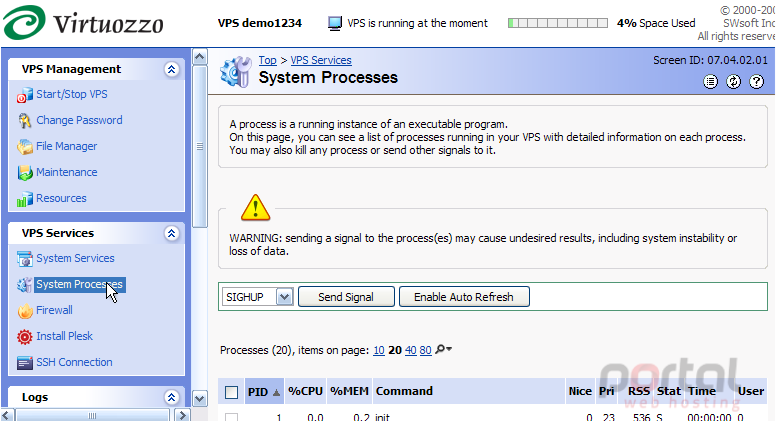
Task: Open File Manager folder icon
Action: coord(24,146)
